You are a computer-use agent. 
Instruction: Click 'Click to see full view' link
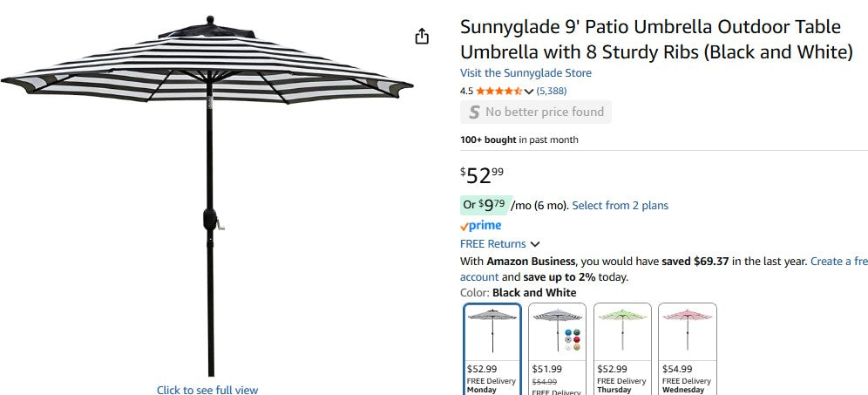tap(207, 390)
